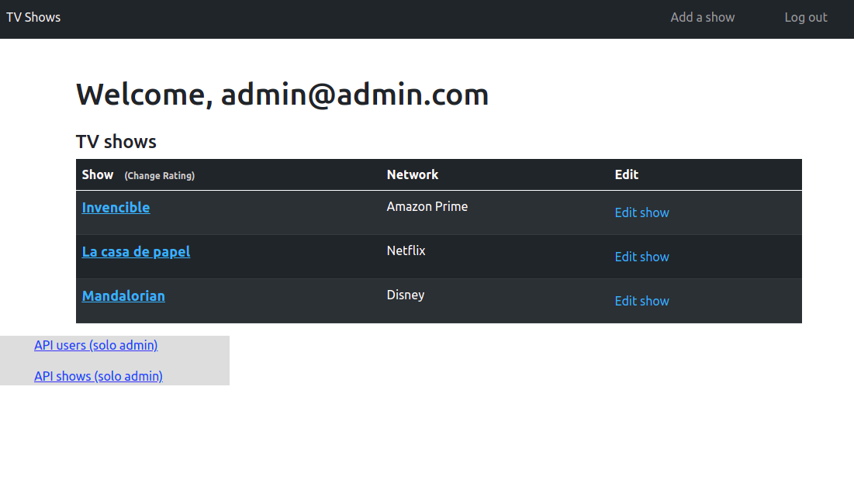Open API shows (solo admin) link
Image resolution: width=854 pixels, height=504 pixels.
click(x=98, y=376)
